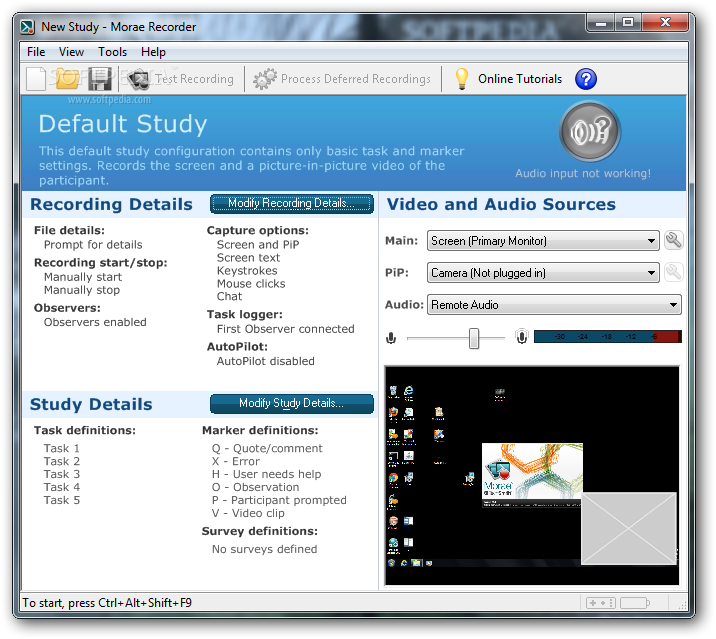
Task: Click 'Screen text' capture option
Action: [x=248, y=258]
